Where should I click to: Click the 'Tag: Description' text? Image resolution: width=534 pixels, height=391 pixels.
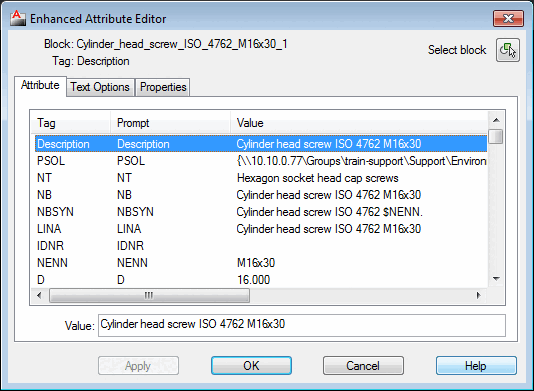click(91, 61)
